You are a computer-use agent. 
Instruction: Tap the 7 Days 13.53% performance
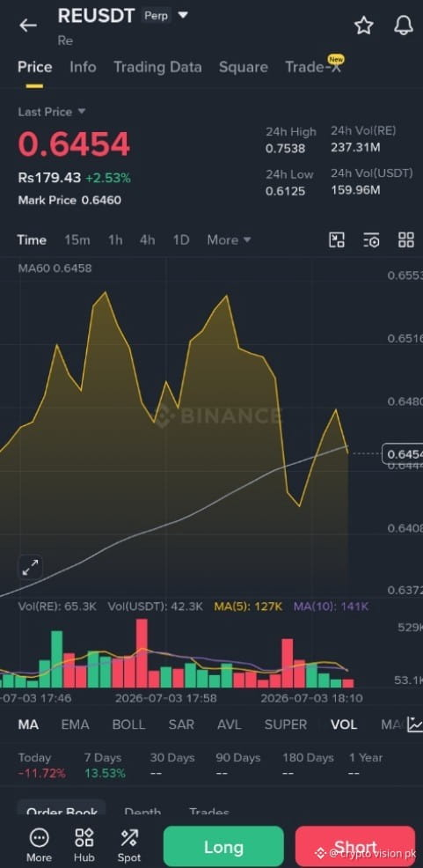click(x=105, y=766)
